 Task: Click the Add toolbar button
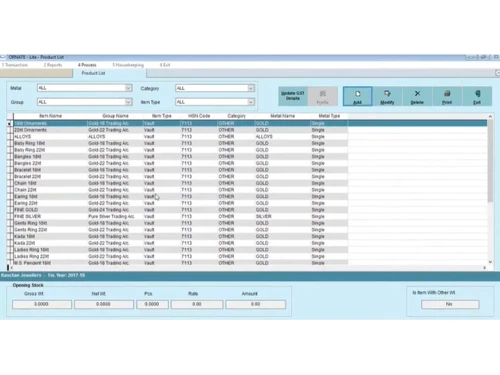357,97
